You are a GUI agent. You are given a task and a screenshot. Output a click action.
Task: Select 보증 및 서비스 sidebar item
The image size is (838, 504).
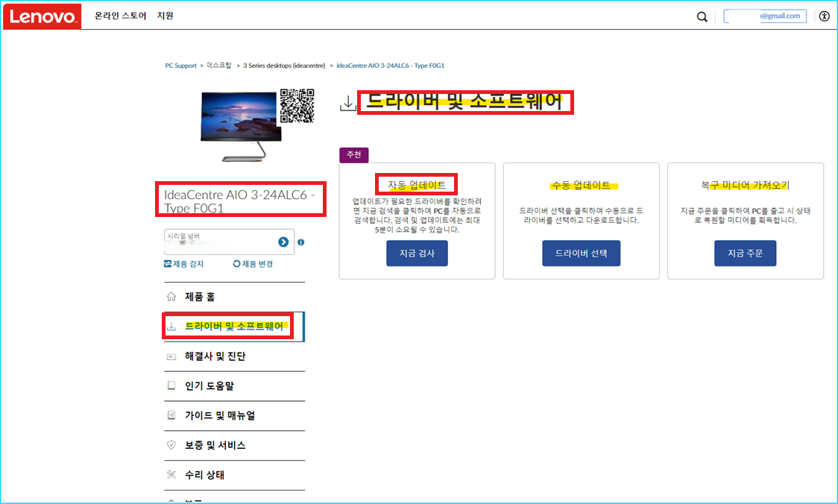234,445
